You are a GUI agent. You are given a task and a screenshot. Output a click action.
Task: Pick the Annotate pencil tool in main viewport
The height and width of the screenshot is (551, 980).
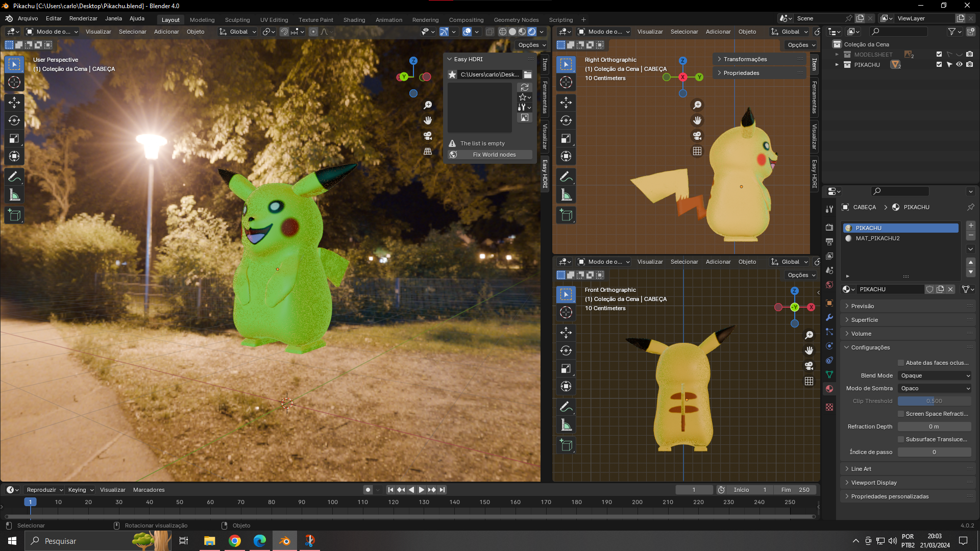(x=14, y=177)
